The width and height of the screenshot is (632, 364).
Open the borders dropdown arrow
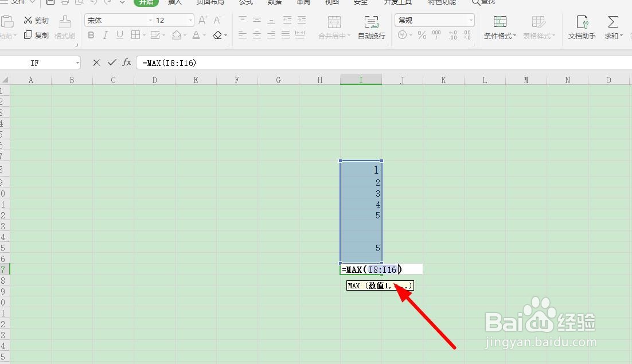click(144, 36)
